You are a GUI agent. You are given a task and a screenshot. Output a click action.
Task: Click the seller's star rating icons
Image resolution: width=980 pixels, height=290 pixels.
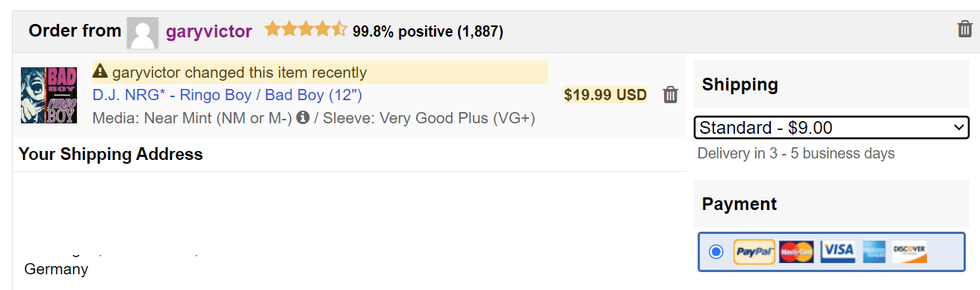point(306,30)
